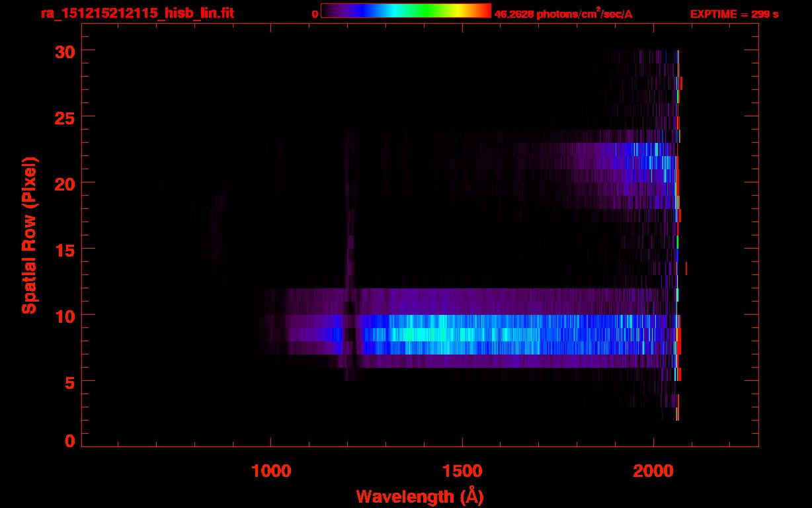The height and width of the screenshot is (508, 812).
Task: Click the x-axis tick label 2000
Action: (x=653, y=471)
